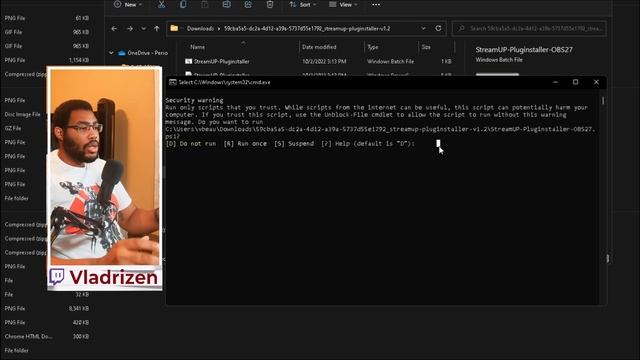Click the Chrome HTML Do... entry in background list
The width and height of the screenshot is (640, 360).
click(29, 337)
